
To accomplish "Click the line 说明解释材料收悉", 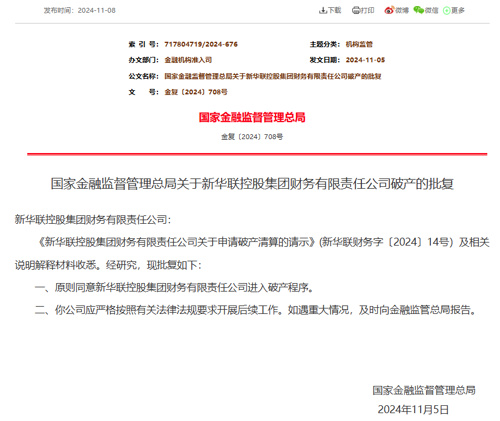I will pyautogui.click(x=108, y=265).
